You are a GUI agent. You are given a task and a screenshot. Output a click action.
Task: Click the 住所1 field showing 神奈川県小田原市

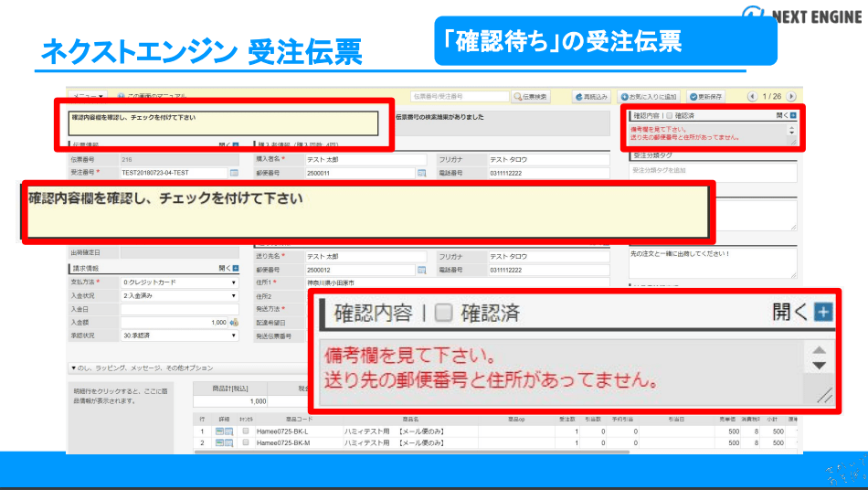pos(457,282)
